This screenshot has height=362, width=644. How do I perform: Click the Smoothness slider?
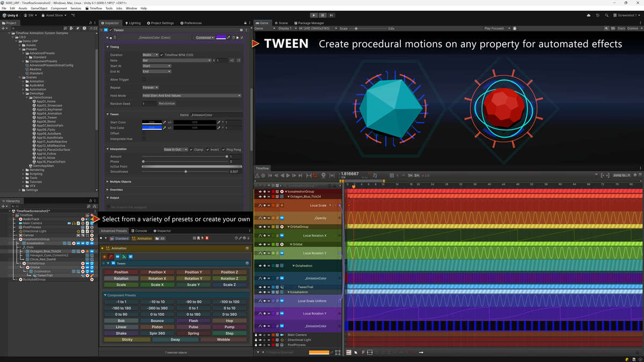point(185,172)
